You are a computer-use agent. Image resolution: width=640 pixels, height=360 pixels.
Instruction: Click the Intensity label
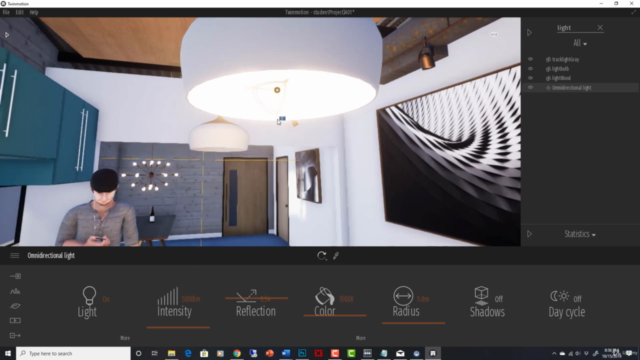tap(174, 311)
